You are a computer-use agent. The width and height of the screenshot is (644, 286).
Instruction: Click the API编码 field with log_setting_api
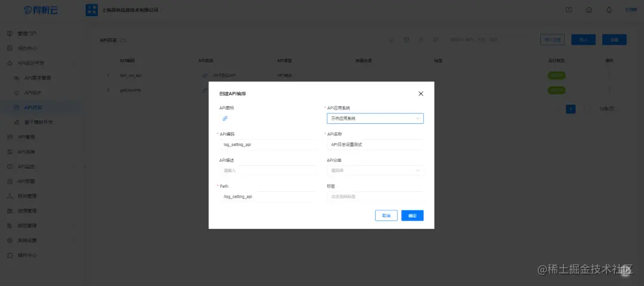[x=267, y=144]
